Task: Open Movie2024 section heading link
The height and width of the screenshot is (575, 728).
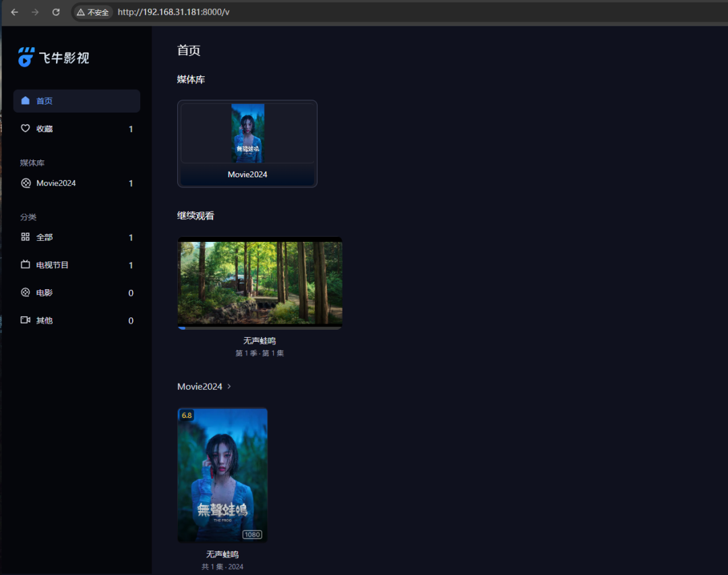Action: [200, 386]
